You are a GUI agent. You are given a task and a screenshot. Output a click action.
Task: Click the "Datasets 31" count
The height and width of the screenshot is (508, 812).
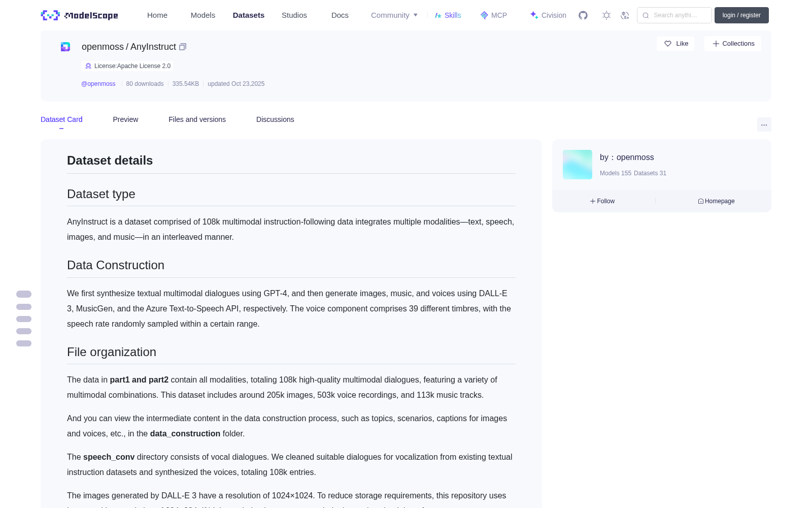(x=650, y=173)
